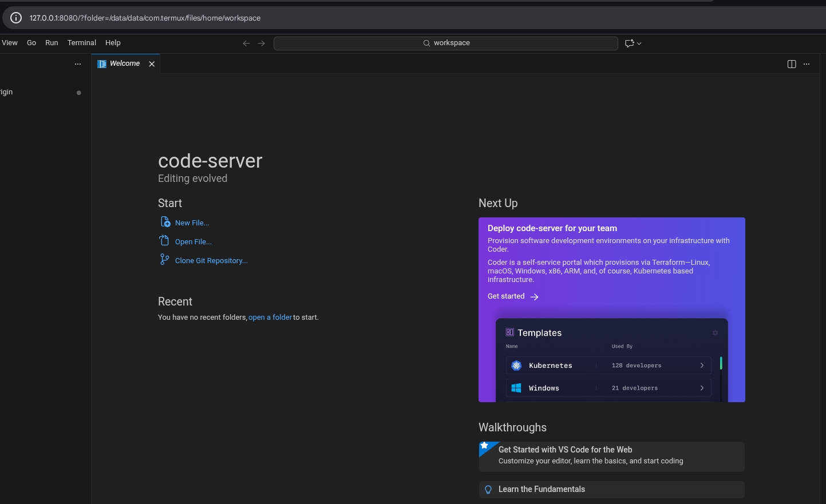Click the Clone Git Repository... link
Viewport: 826px width, 504px height.
pos(211,261)
